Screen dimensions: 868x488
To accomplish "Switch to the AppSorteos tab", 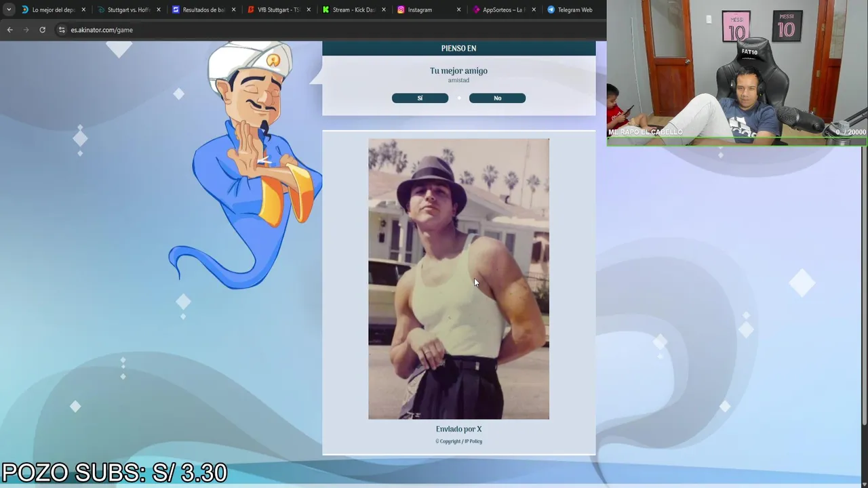I will click(505, 9).
